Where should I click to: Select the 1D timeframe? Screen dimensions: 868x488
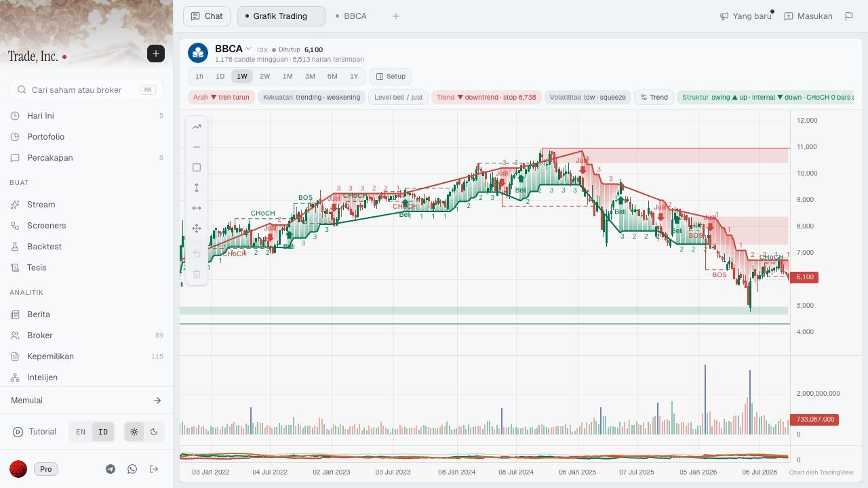(220, 77)
